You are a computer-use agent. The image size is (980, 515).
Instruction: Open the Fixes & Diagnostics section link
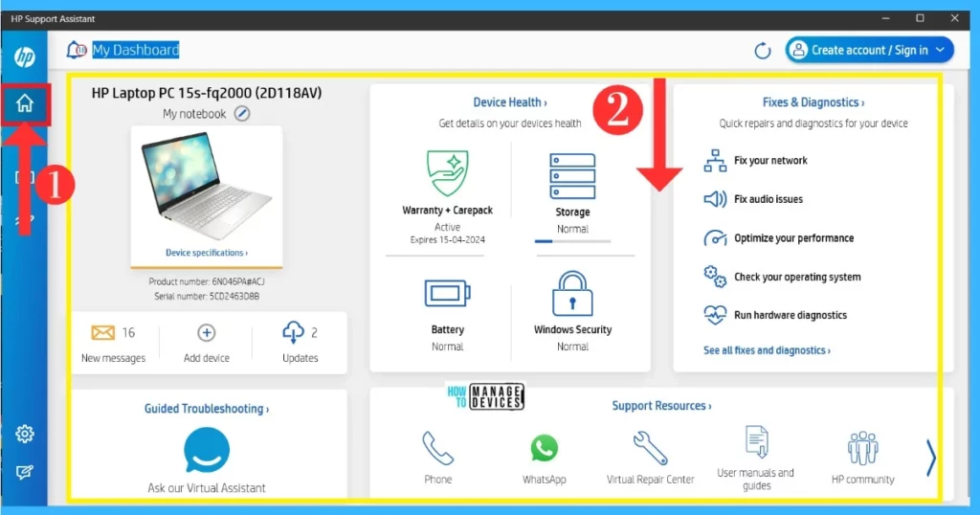813,102
